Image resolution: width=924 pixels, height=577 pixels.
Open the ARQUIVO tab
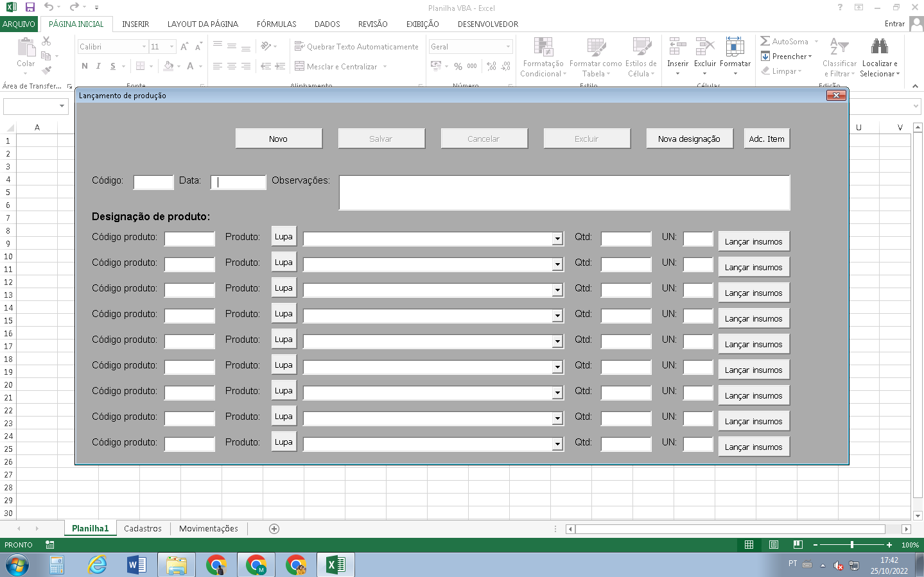[x=19, y=24]
